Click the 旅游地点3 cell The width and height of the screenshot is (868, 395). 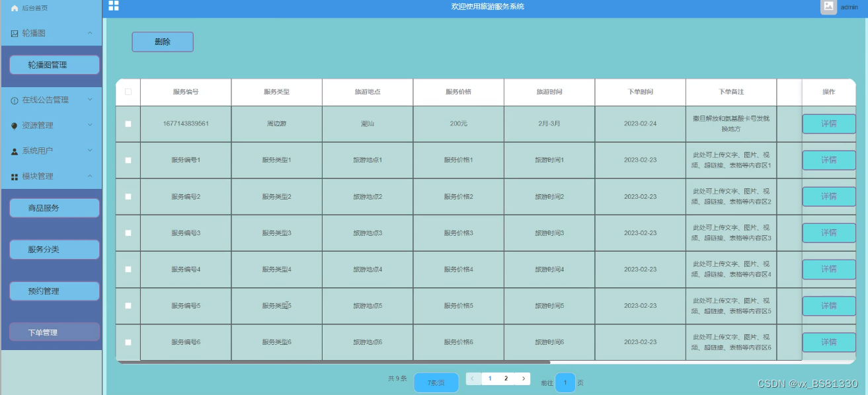click(x=368, y=233)
